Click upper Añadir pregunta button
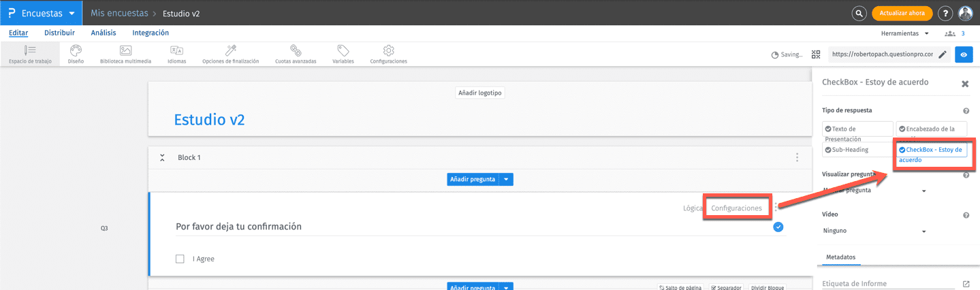This screenshot has height=290, width=980. click(x=473, y=180)
